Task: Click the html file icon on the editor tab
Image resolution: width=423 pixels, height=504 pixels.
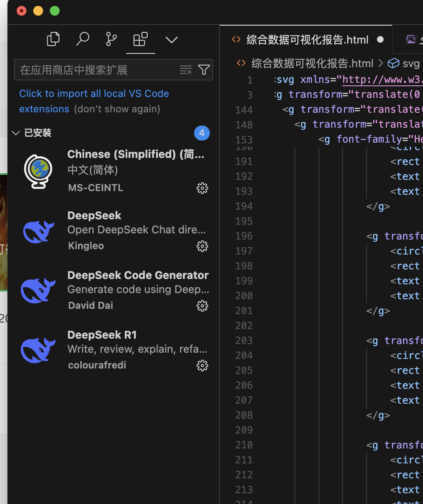Action: point(236,39)
